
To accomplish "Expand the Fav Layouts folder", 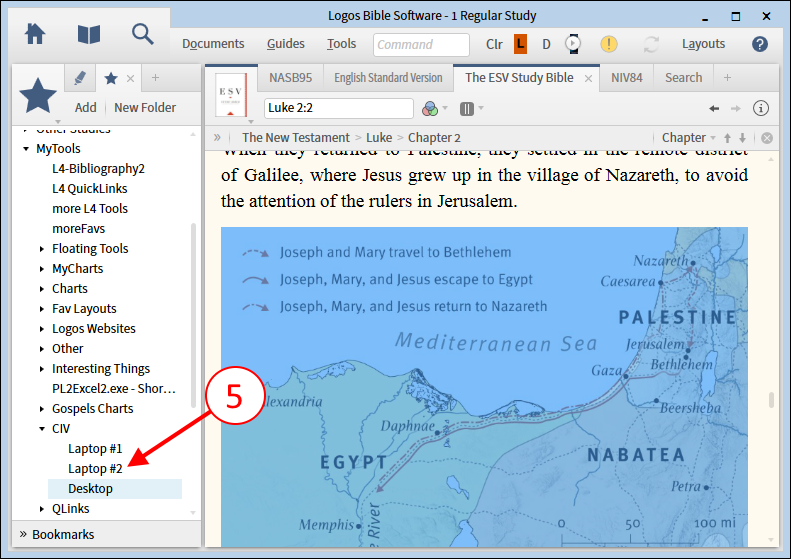I will pos(42,309).
